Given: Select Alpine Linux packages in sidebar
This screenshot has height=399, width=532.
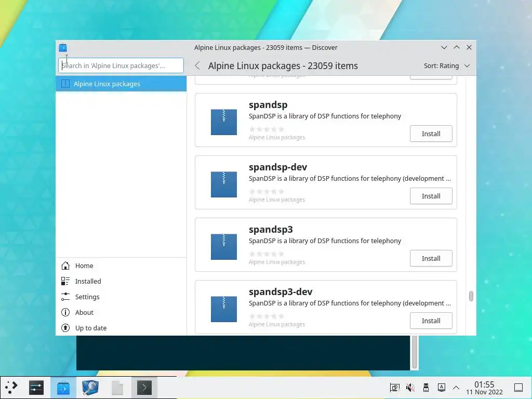Looking at the screenshot, I should click(121, 84).
